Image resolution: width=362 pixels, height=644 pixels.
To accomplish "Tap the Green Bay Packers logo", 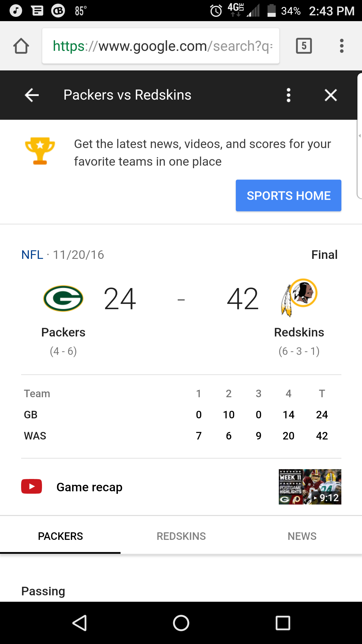I will click(x=63, y=298).
